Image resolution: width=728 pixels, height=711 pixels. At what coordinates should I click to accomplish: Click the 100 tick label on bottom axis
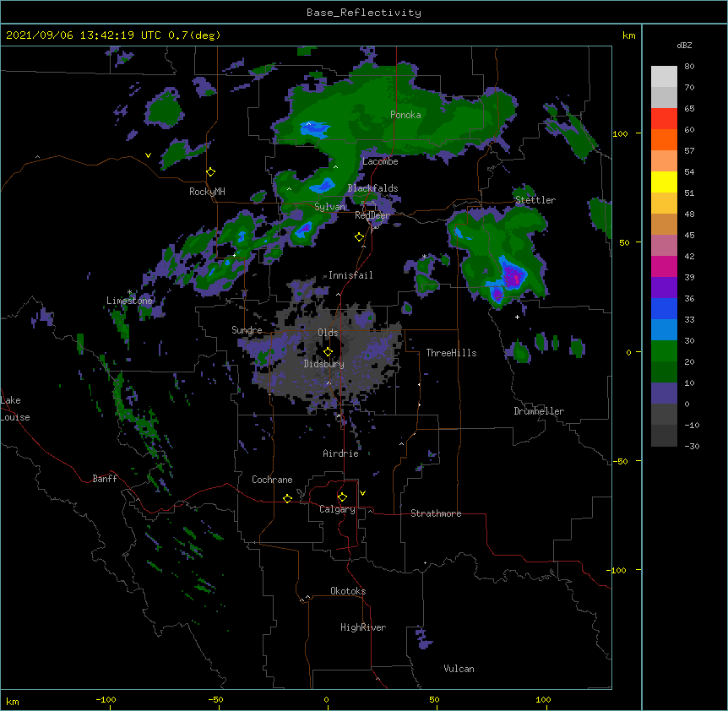[x=543, y=699]
